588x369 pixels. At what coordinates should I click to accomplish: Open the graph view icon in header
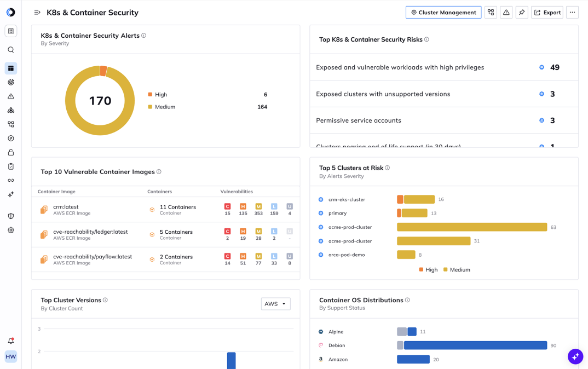(x=491, y=13)
